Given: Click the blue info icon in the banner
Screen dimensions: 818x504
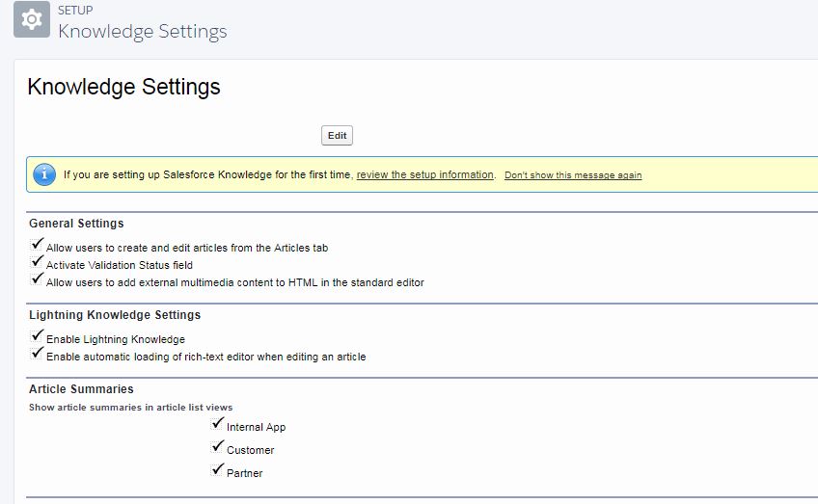Looking at the screenshot, I should point(44,174).
